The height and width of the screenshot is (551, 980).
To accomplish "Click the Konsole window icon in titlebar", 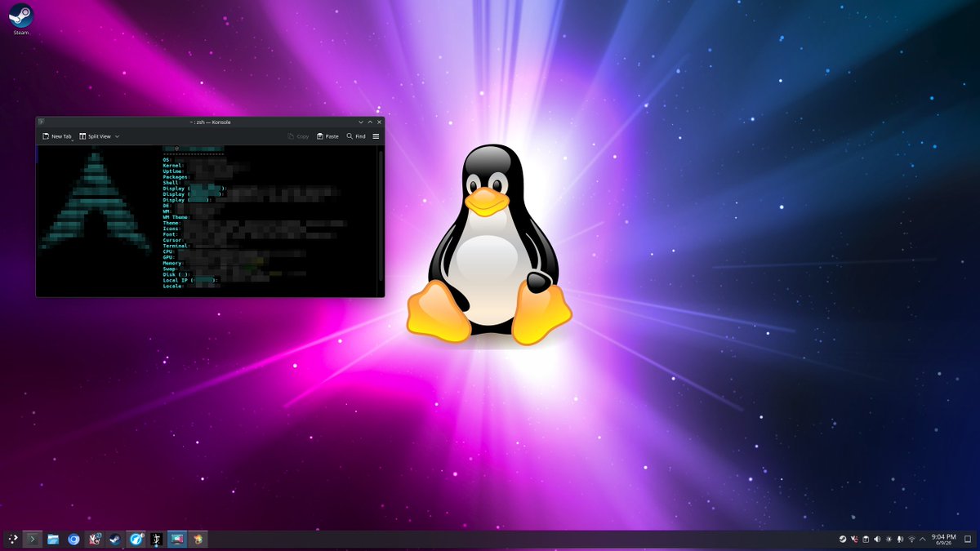I will 41,122.
